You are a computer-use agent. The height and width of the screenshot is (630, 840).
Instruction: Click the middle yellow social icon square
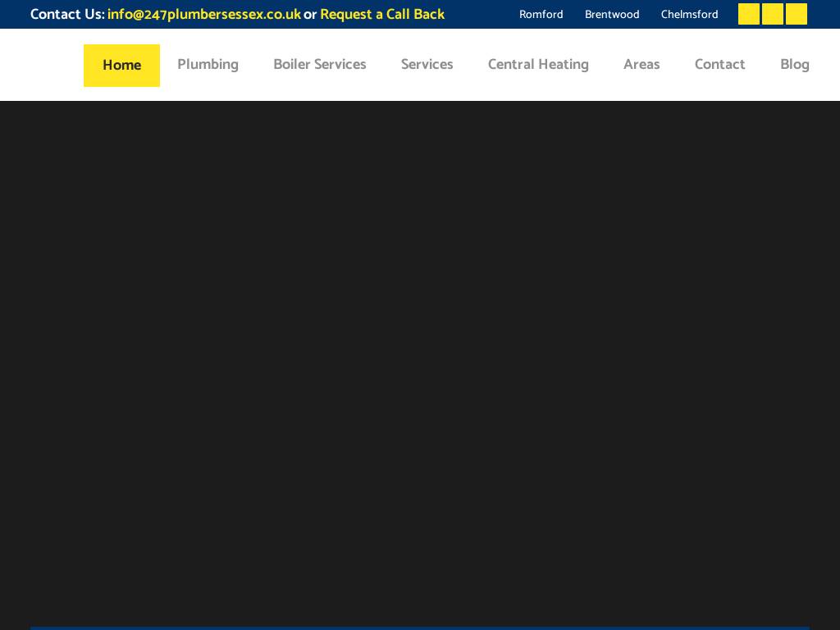(x=772, y=14)
